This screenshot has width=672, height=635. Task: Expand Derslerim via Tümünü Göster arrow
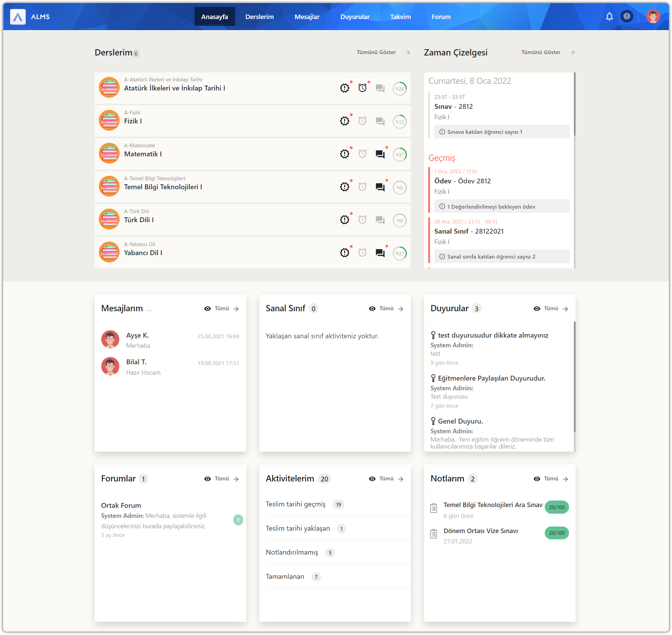(x=408, y=52)
